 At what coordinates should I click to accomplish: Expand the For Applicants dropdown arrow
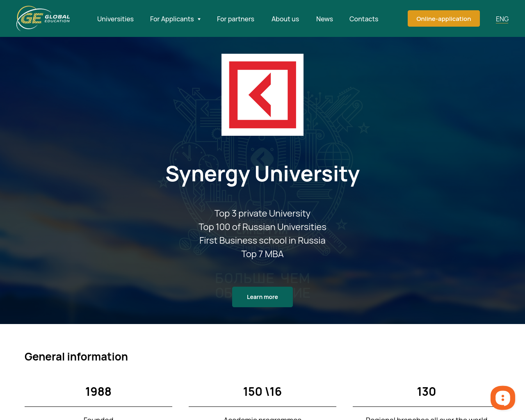point(199,19)
